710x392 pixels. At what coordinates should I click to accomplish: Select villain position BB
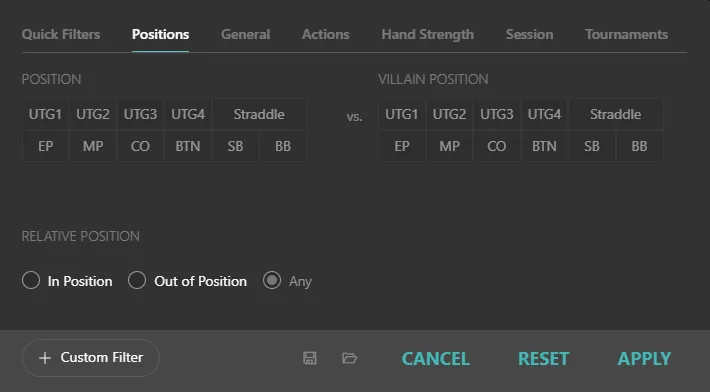point(639,146)
